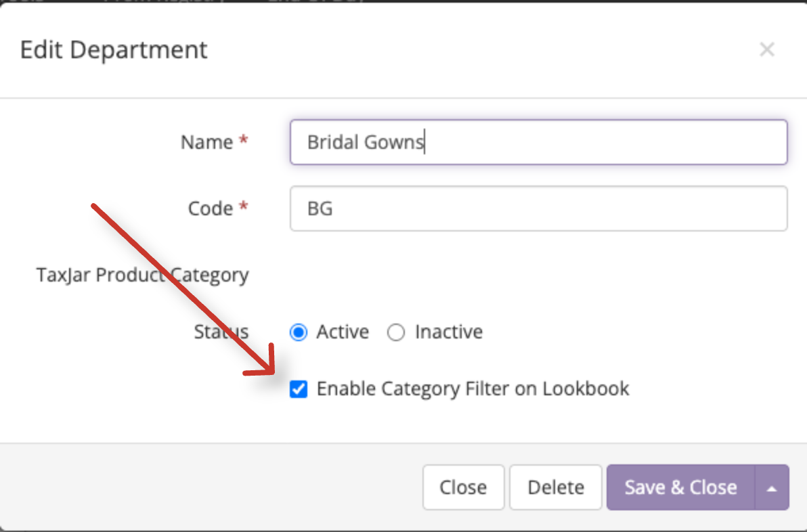The width and height of the screenshot is (807, 532).
Task: Select the Inactive status option
Action: [x=396, y=332]
